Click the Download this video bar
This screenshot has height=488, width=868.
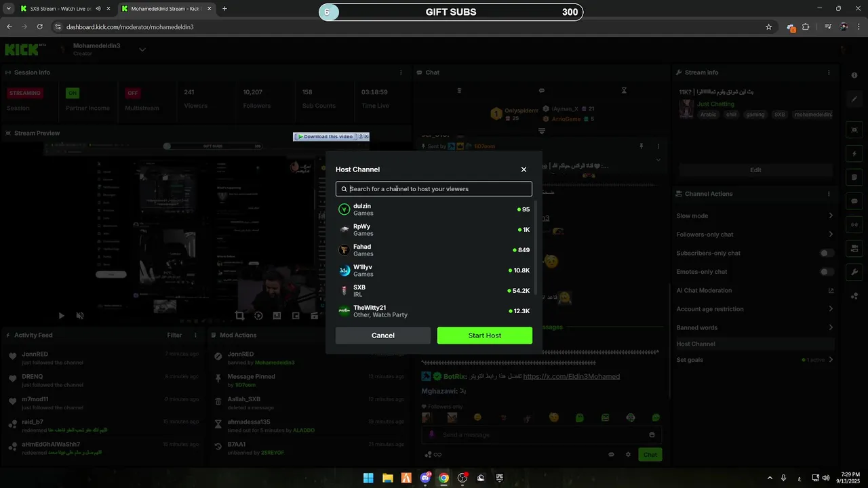[x=331, y=137]
